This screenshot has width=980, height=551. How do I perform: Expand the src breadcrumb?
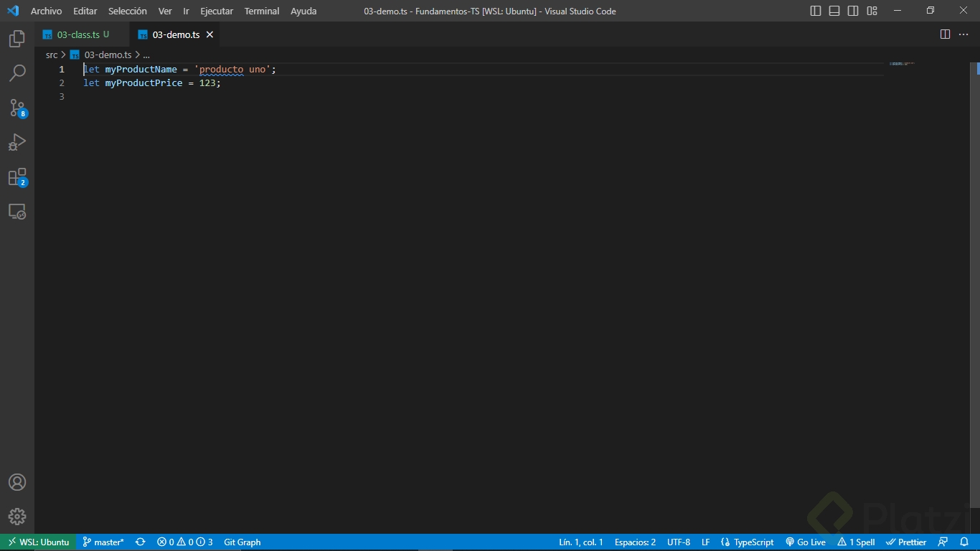(52, 55)
